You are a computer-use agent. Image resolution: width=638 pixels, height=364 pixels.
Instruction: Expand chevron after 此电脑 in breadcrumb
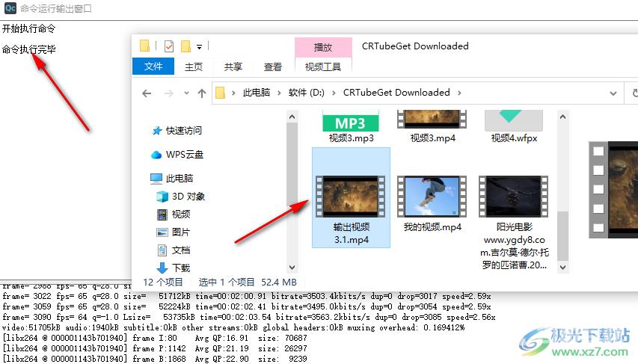[x=279, y=93]
